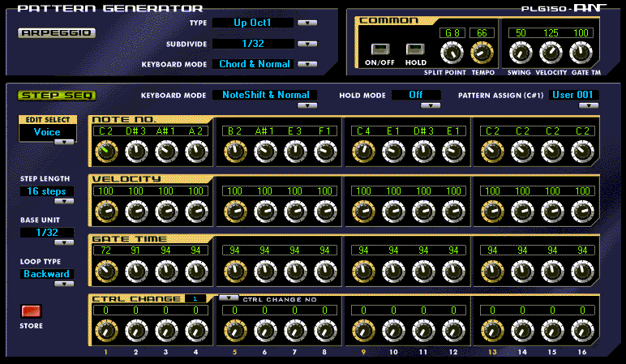The image size is (626, 364).
Task: Click the red Store button
Action: click(x=31, y=311)
